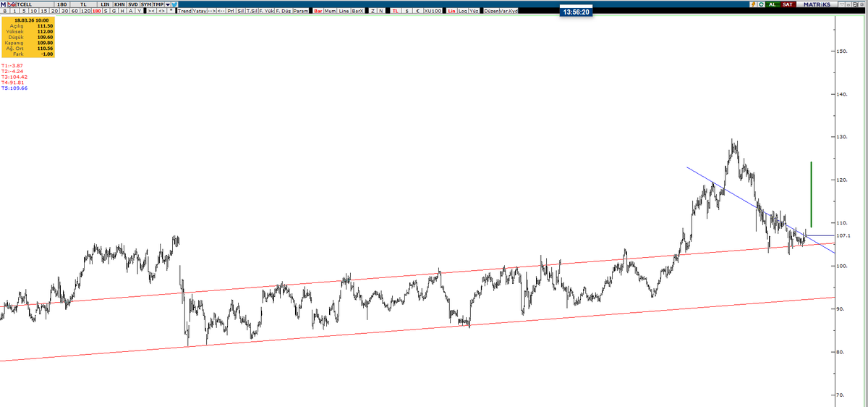The height and width of the screenshot is (407, 868).
Task: Click the asterisk * toolbar button
Action: pos(171,12)
